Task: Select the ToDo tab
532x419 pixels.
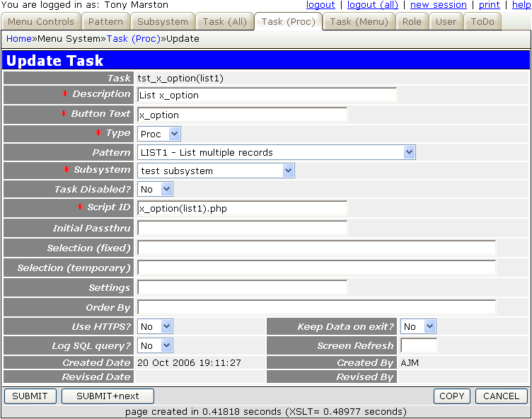Action: coord(482,21)
